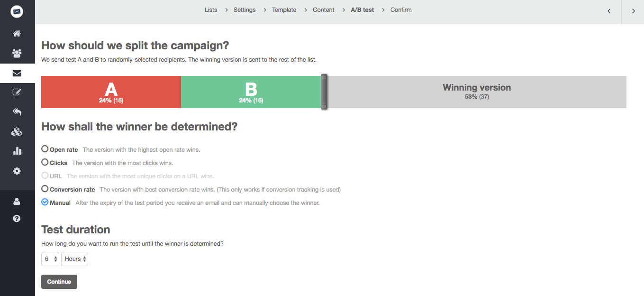
Task: Open the settings gear icon
Action: click(17, 171)
